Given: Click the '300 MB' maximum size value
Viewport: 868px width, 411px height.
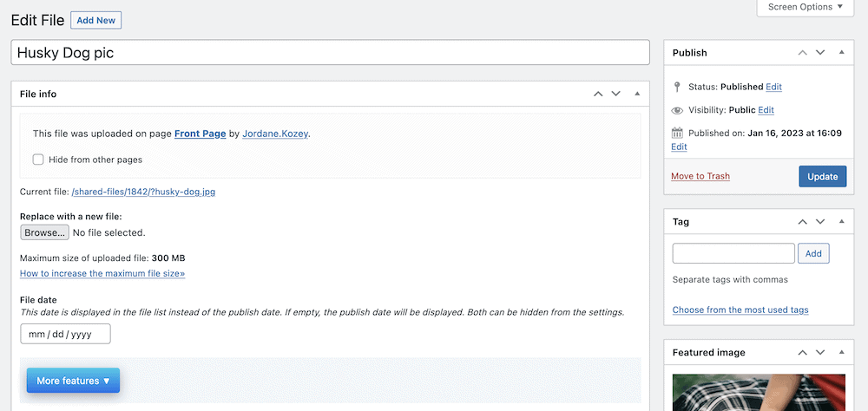Looking at the screenshot, I should 168,258.
